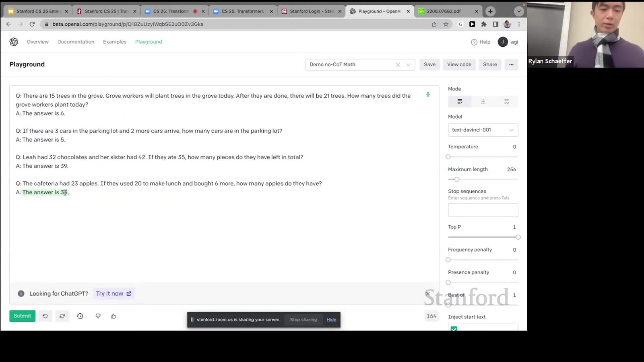Switch to the recording CS 25: Transform tab
Viewport: 644px width, 362px height.
[x=175, y=11]
